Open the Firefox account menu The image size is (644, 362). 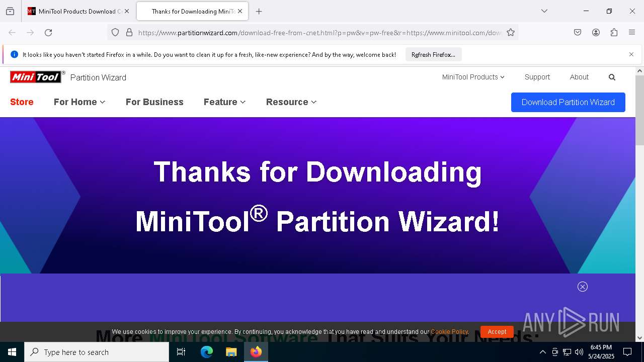pyautogui.click(x=596, y=33)
